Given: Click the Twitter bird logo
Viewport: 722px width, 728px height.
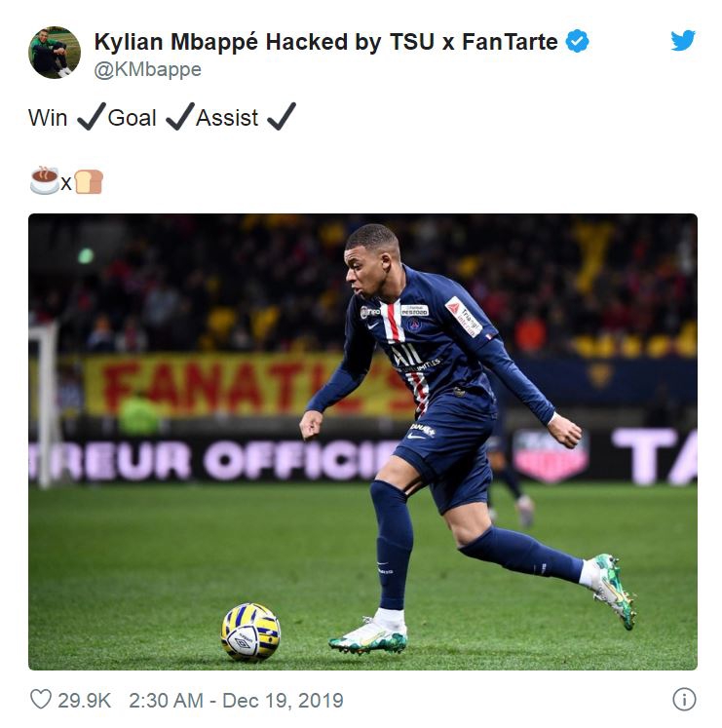Looking at the screenshot, I should pos(682,40).
